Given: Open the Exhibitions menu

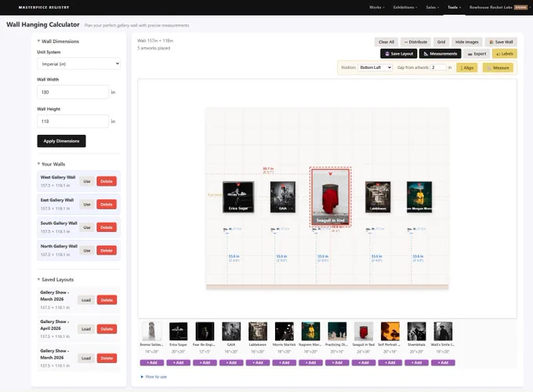Looking at the screenshot, I should pyautogui.click(x=405, y=7).
